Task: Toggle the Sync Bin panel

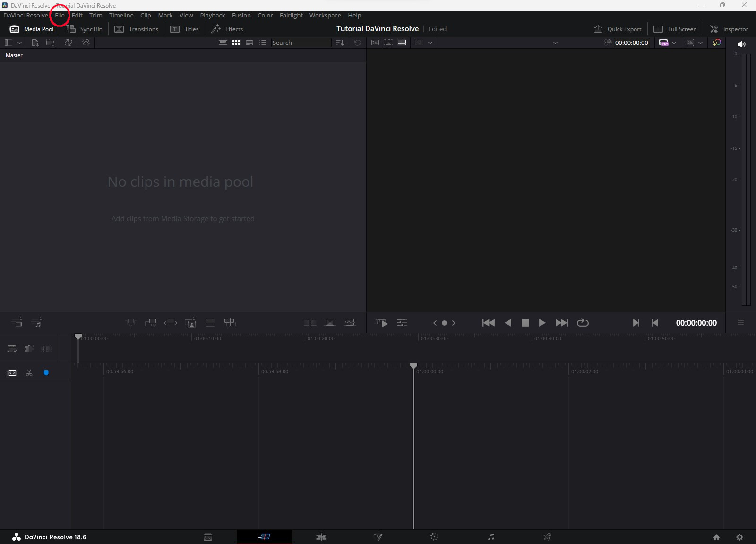Action: [x=84, y=29]
